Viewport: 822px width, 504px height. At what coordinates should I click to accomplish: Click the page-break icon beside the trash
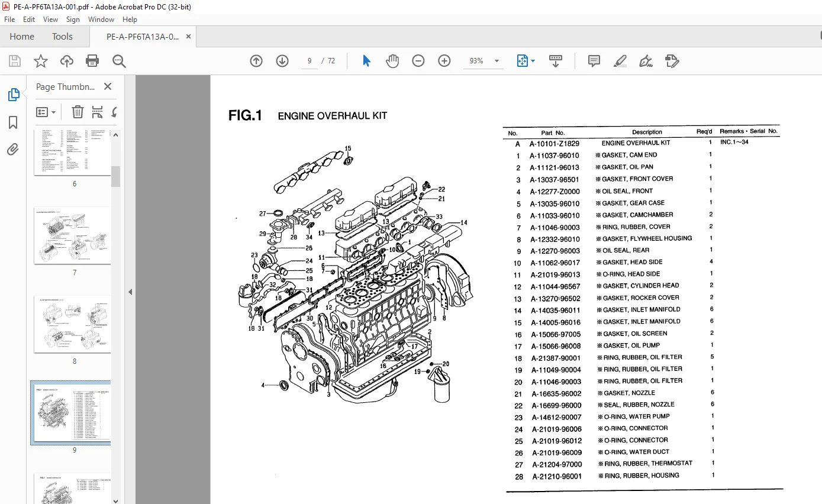click(98, 112)
